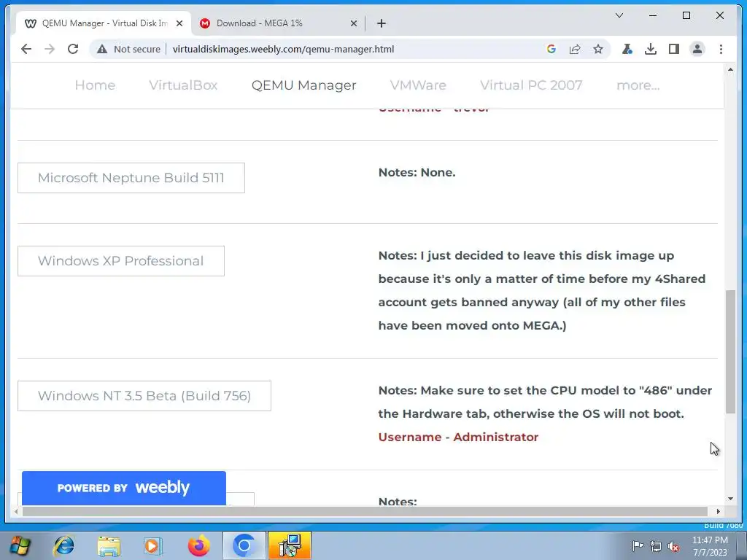Image resolution: width=747 pixels, height=560 pixels.
Task: Open Windows Media Player from taskbar
Action: click(153, 545)
